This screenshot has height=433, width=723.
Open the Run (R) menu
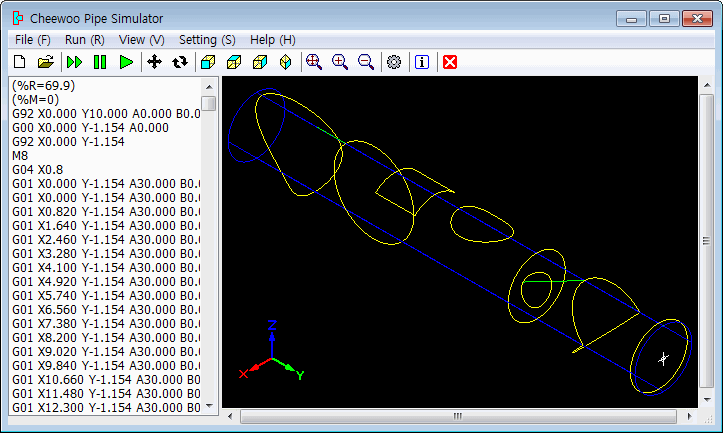(84, 40)
